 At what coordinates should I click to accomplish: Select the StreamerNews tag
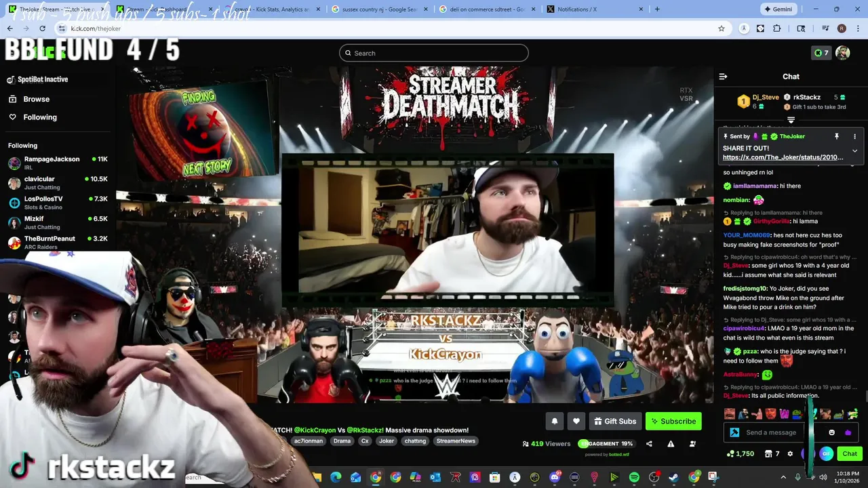[x=456, y=441]
